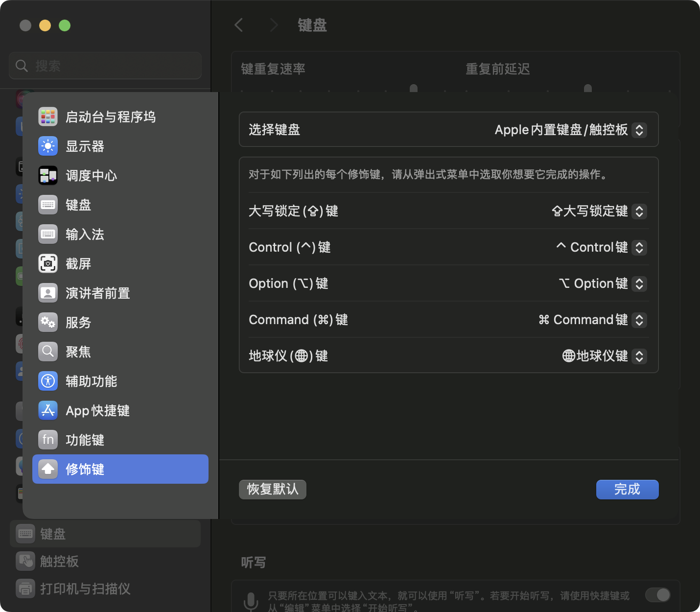Open 触控板 in the main sidebar
Image resolution: width=700 pixels, height=612 pixels.
coord(105,561)
